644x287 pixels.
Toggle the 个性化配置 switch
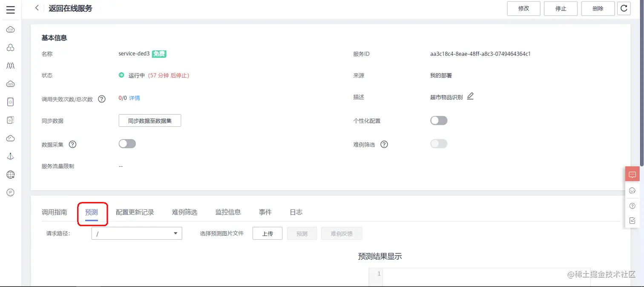439,121
